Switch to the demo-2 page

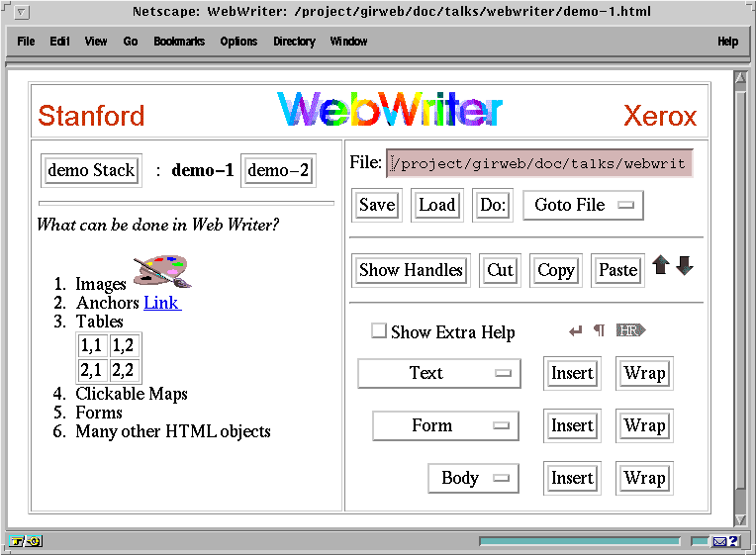278,170
